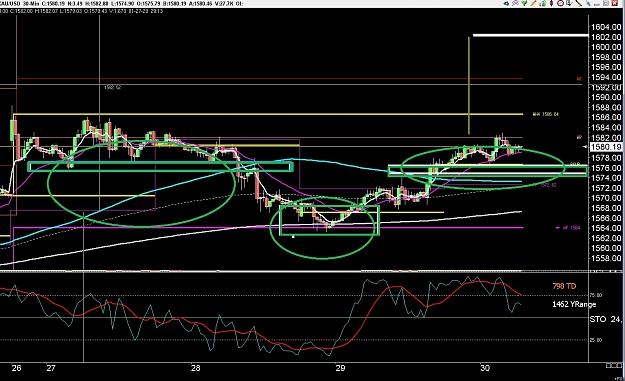Select the curved line drawing tool

(578, 3)
